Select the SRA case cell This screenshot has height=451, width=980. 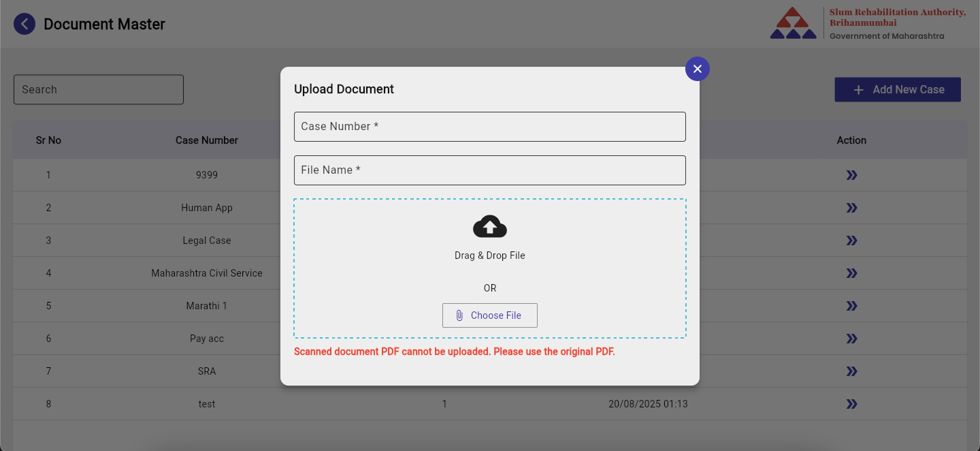(x=207, y=371)
